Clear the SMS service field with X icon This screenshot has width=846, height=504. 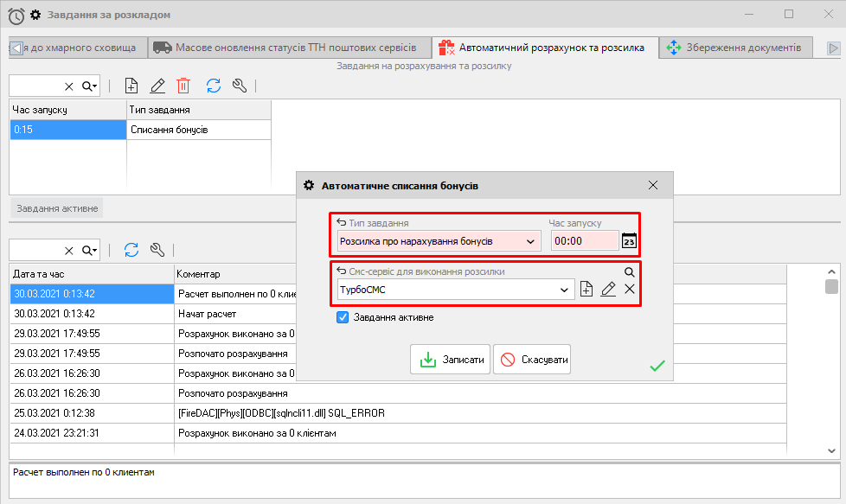coord(630,290)
